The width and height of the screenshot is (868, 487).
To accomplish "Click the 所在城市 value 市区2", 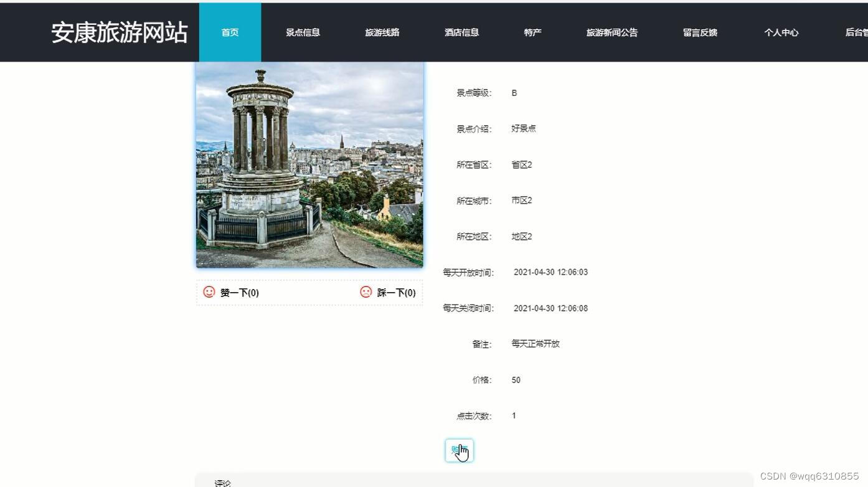I will click(x=522, y=201).
